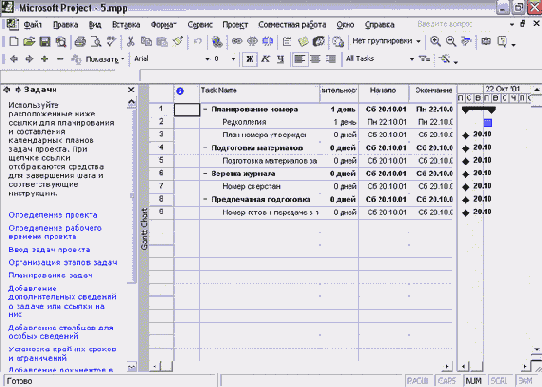Close the Задачи side pane

coord(131,90)
